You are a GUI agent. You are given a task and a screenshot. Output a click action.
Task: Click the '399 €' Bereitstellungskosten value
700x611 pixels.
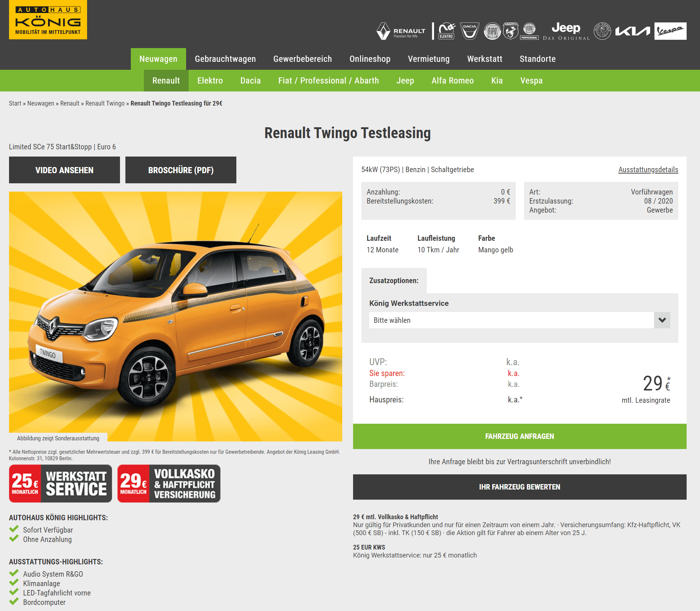[502, 201]
